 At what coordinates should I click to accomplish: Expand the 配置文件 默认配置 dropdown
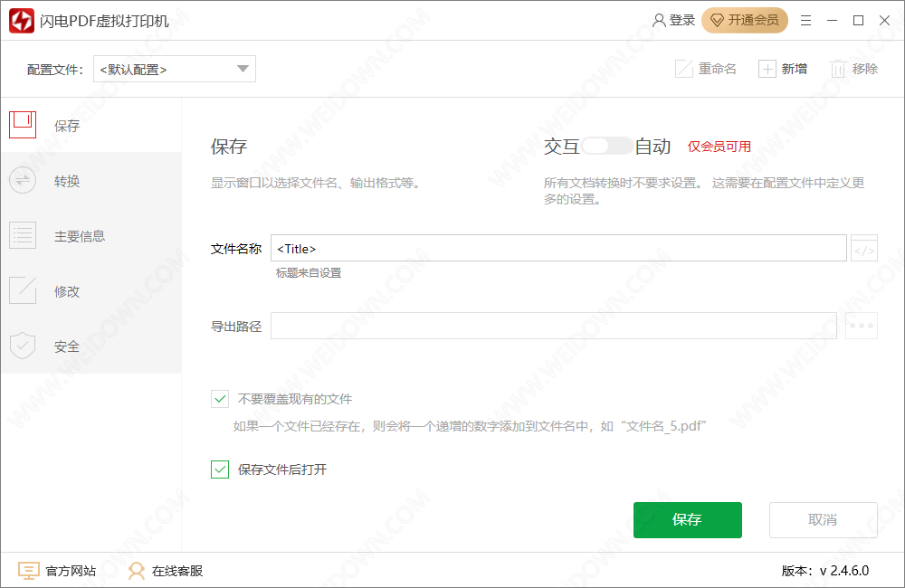tap(175, 70)
